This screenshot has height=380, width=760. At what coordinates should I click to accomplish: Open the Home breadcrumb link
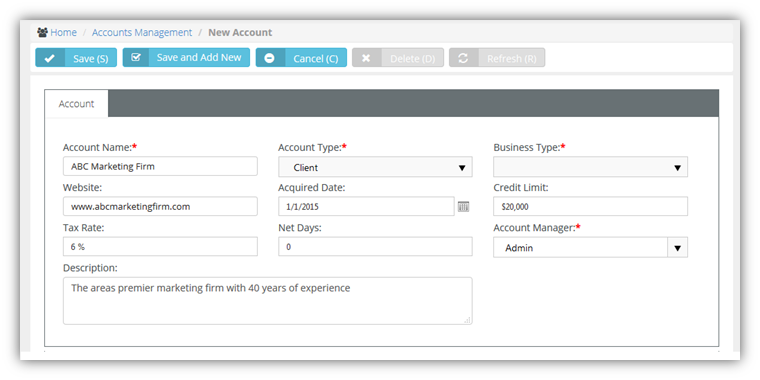coord(63,32)
